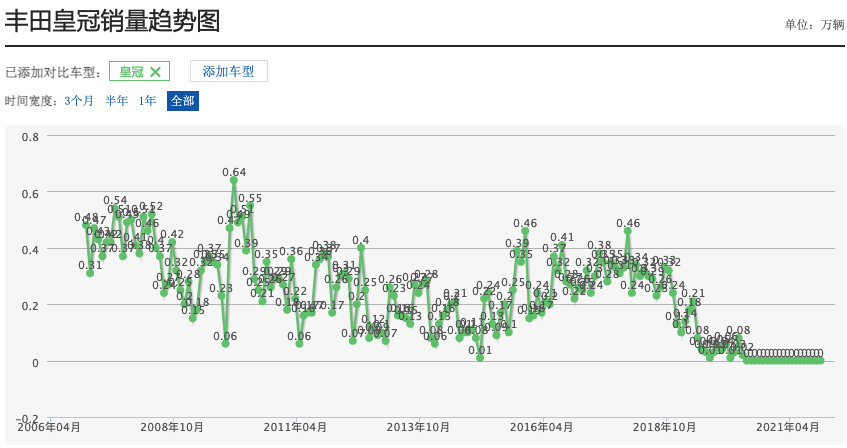Screen dimensions: 847x448
Task: Click the data point labeled 0.31
Action: point(90,273)
